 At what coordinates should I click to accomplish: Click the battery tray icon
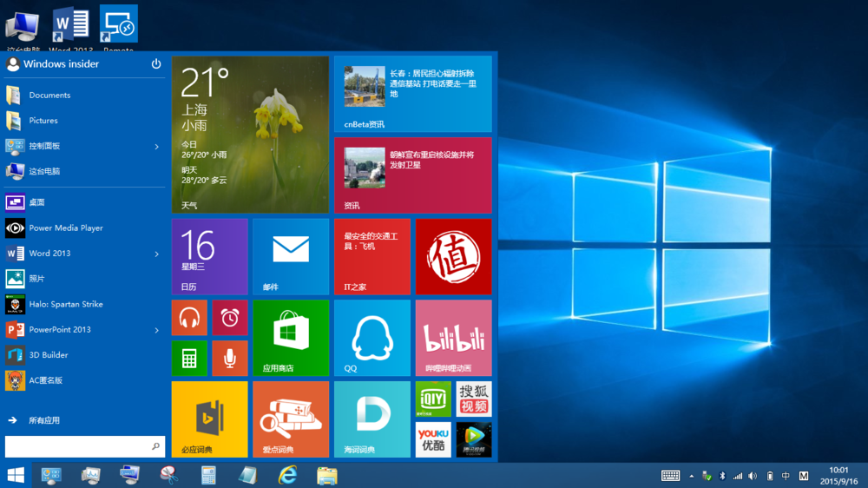click(769, 476)
